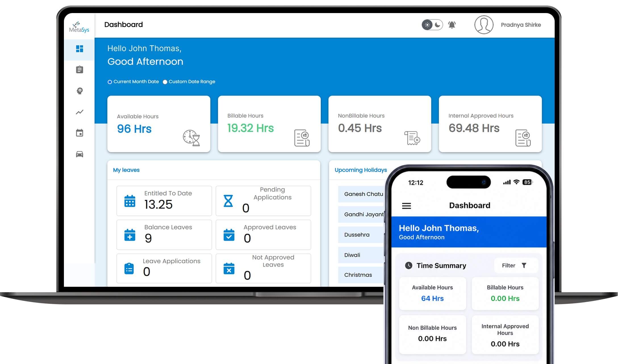Click the document icon on Billable Hours card
The image size is (618, 364).
click(302, 138)
